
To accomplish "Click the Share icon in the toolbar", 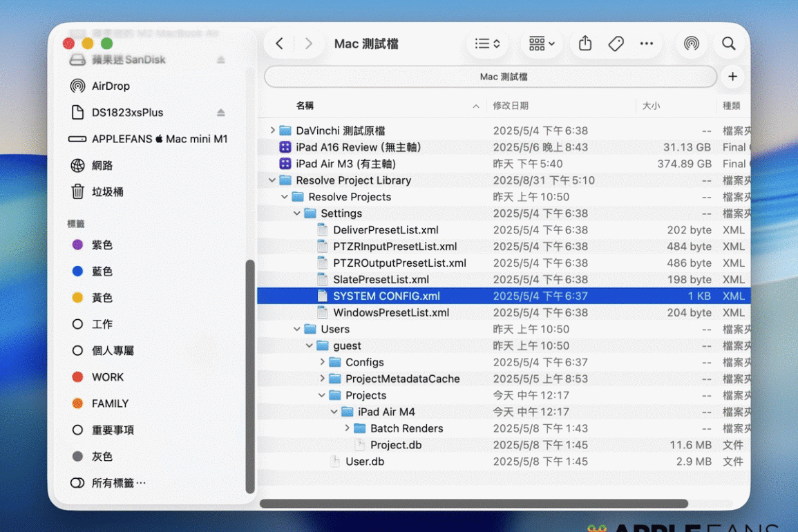I will tap(585, 44).
